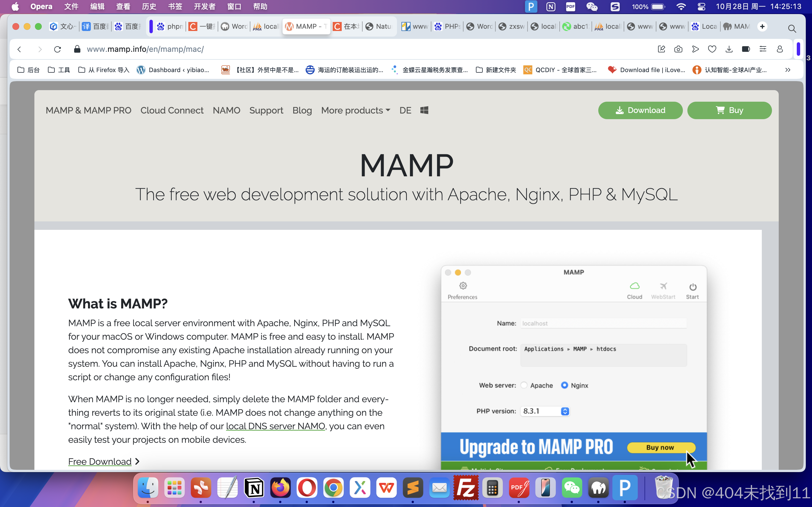
Task: Switch to the PHPs browser tab
Action: point(447,26)
